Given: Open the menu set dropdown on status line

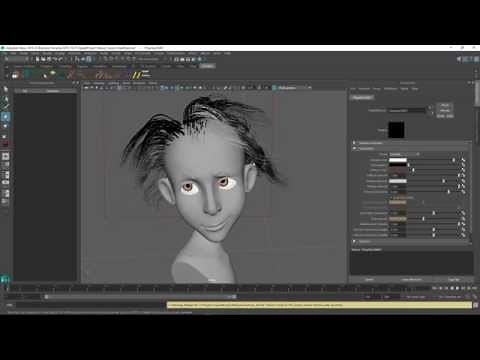Looking at the screenshot, I should 17,59.
